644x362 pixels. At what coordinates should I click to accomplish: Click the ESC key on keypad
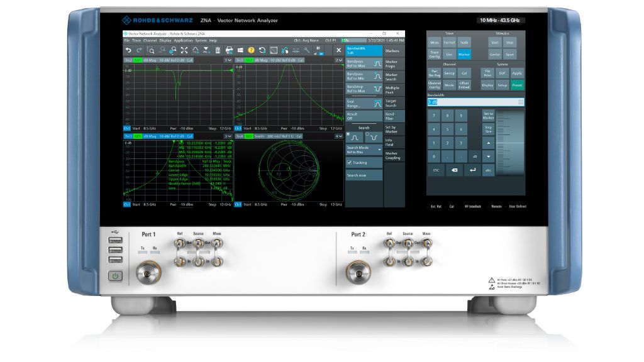click(436, 170)
